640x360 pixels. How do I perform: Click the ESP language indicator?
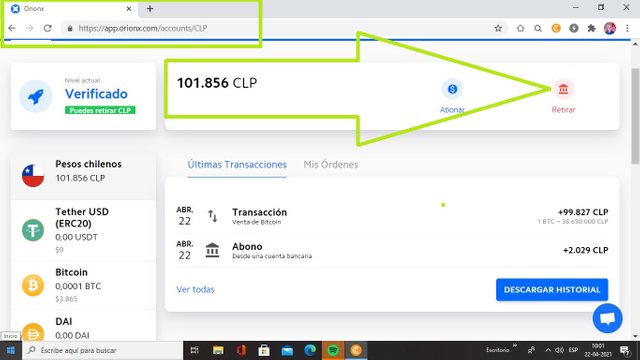point(573,350)
